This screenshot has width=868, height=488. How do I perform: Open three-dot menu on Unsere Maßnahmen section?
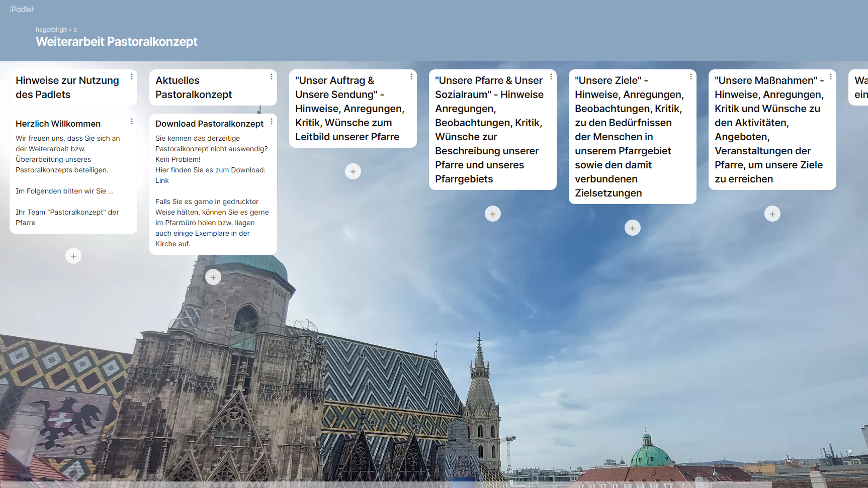[831, 76]
